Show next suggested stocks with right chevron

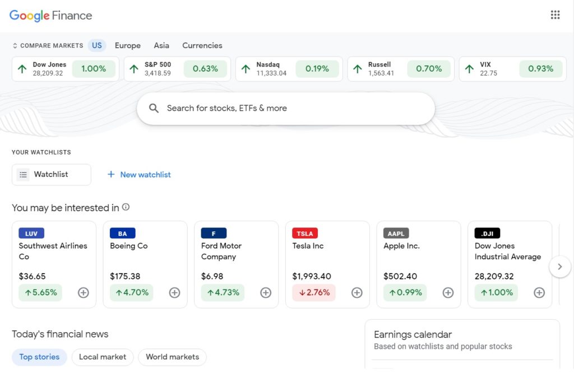pos(560,267)
